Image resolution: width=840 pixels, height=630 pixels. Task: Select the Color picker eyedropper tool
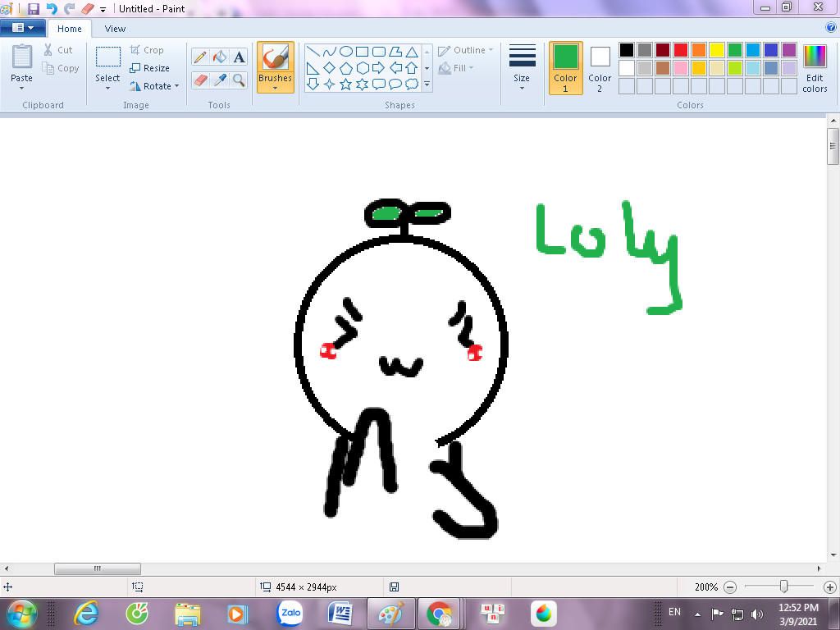coord(220,80)
